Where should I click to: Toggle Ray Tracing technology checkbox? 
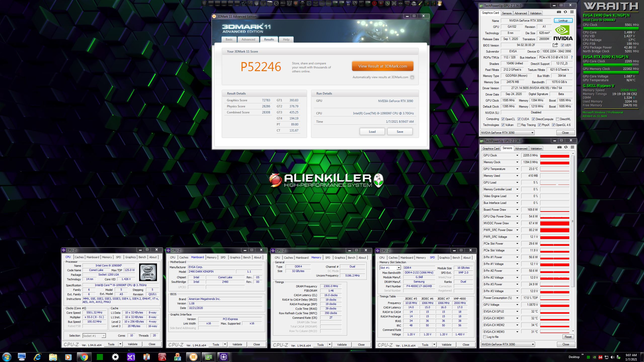519,125
